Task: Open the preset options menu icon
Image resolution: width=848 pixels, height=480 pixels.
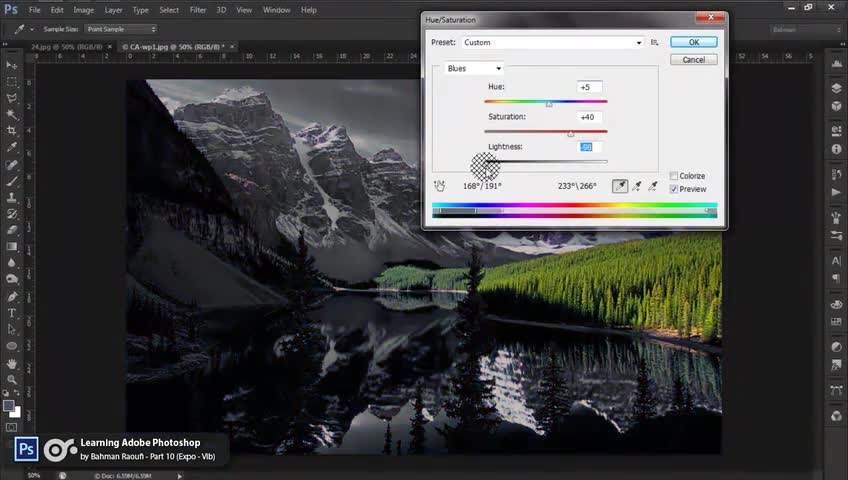Action: tap(654, 42)
